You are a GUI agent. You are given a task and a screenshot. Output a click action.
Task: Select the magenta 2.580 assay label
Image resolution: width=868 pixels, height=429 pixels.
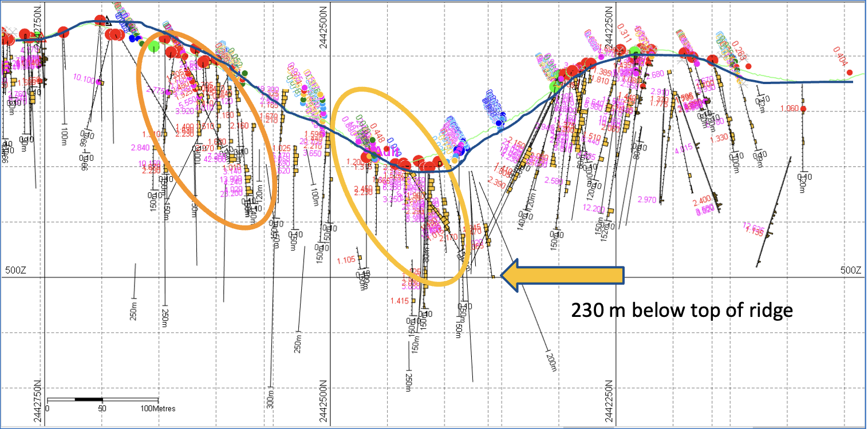[553, 181]
